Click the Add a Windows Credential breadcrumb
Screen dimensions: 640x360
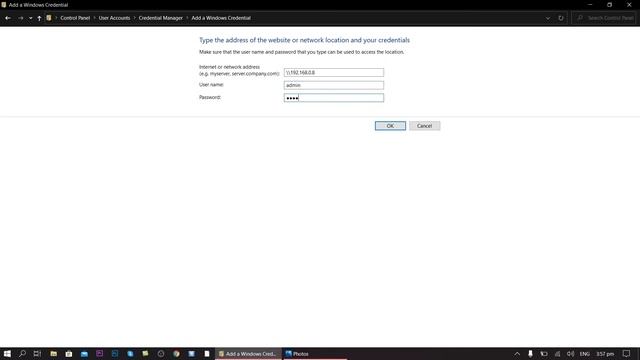[x=221, y=18]
